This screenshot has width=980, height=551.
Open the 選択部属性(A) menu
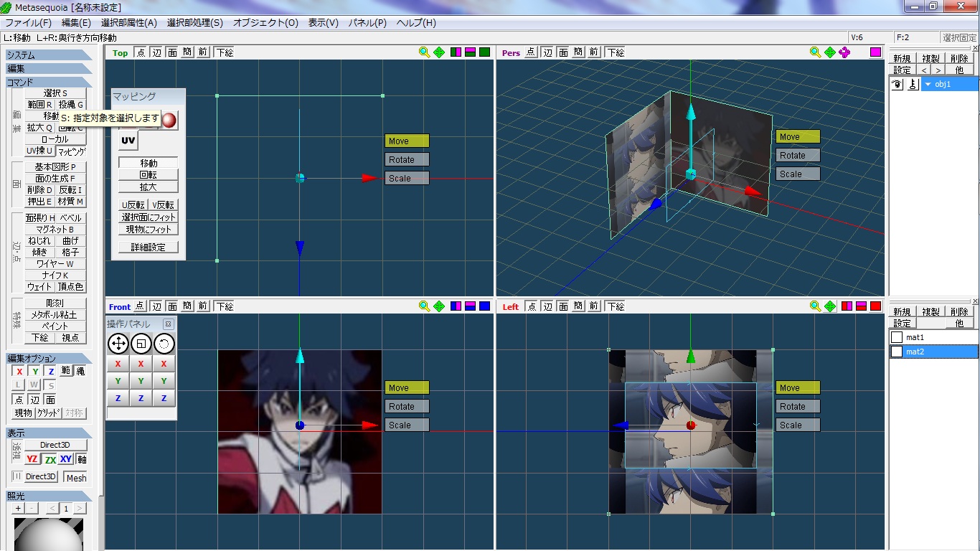tap(129, 23)
